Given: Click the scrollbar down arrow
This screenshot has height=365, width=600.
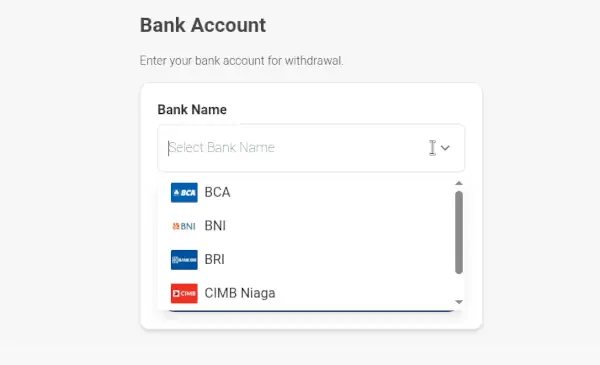Looking at the screenshot, I should (459, 302).
